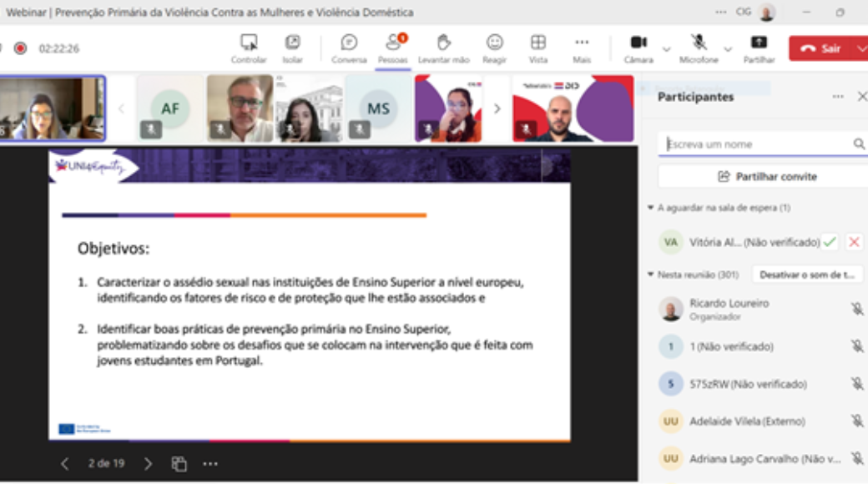The height and width of the screenshot is (484, 868).
Task: Admit Vitória with the green checkmark
Action: click(829, 242)
